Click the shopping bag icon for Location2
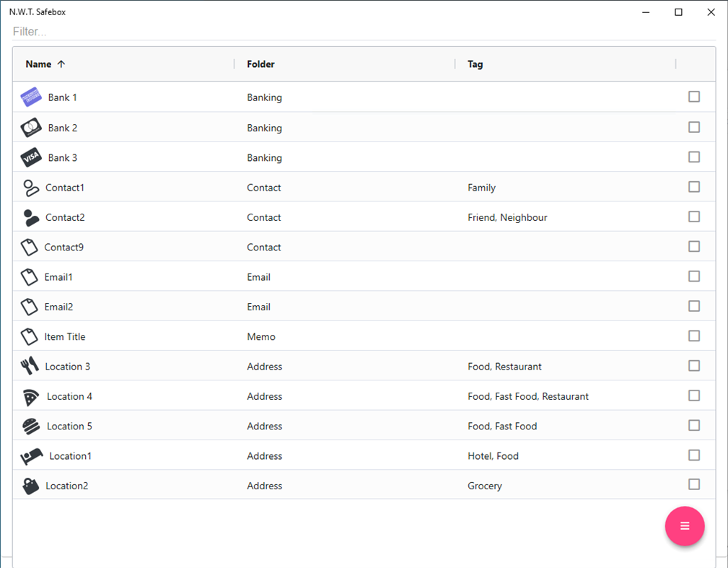 [x=30, y=486]
